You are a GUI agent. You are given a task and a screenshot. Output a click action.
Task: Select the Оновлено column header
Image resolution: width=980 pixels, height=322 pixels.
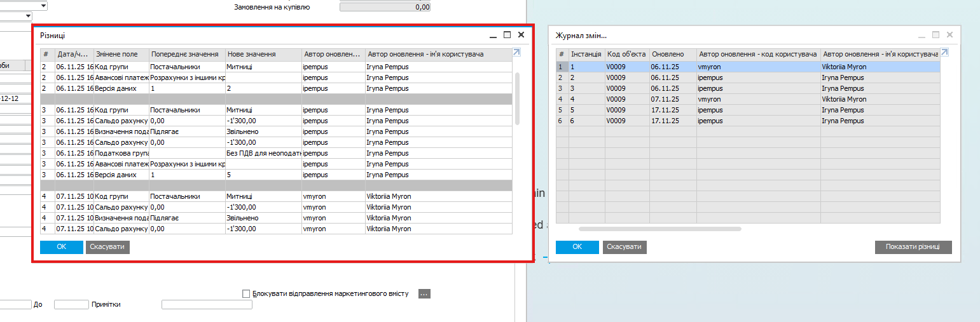[672, 55]
